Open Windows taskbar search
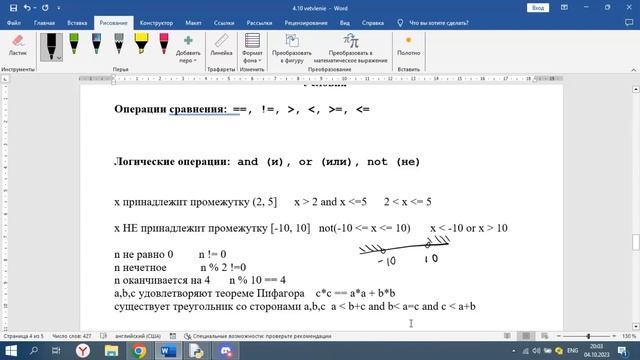Image resolution: width=640 pixels, height=360 pixels. pos(34,351)
